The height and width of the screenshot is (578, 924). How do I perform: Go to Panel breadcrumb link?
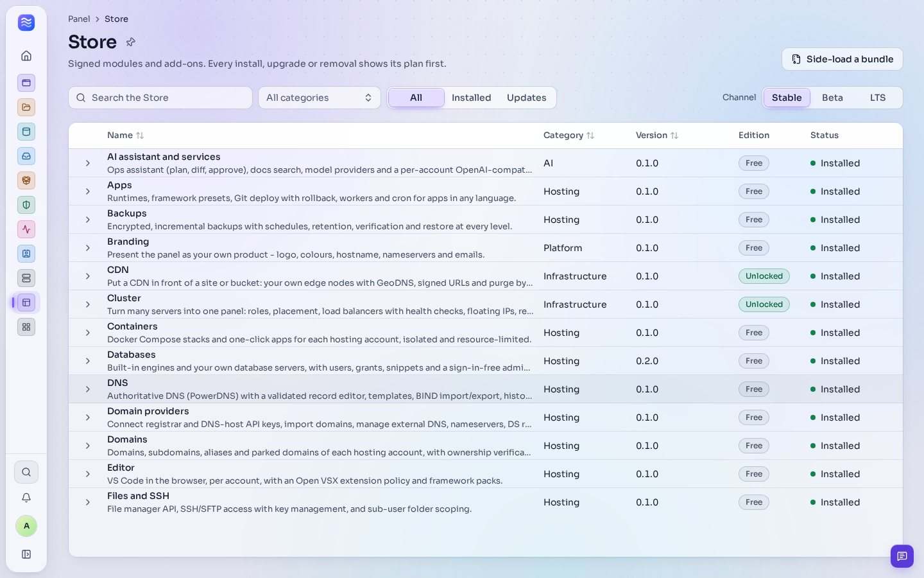coord(79,19)
